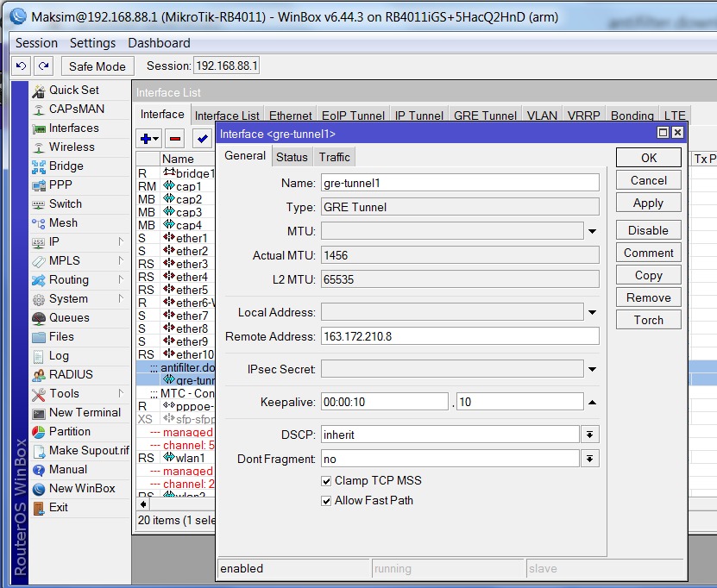
Task: Open Bridge in sidebar
Action: [x=66, y=166]
